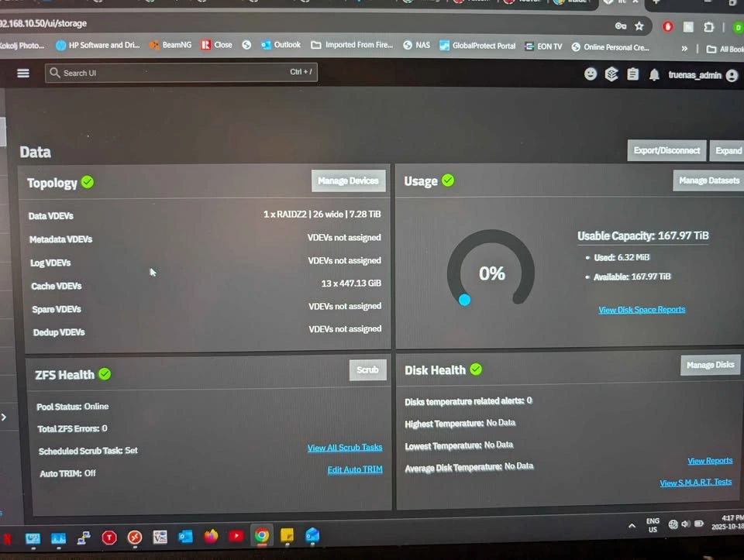
Task: Expand the left sidebar chevron
Action: (4, 417)
